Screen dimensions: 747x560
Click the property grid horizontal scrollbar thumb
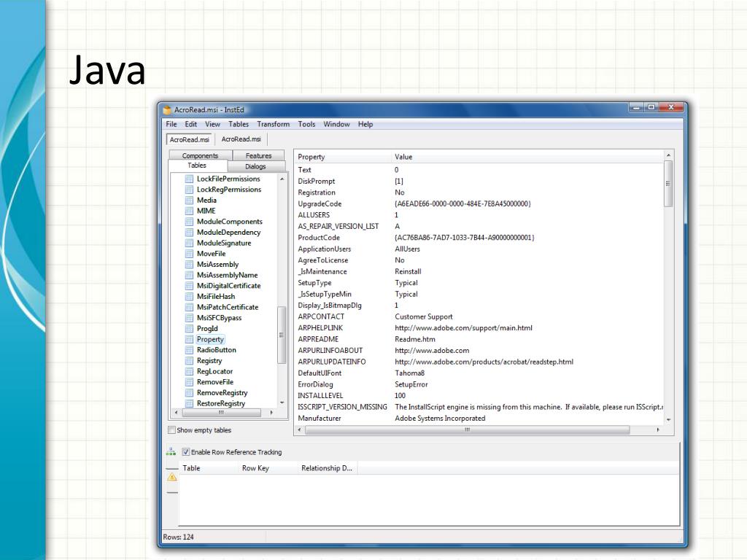click(x=468, y=430)
